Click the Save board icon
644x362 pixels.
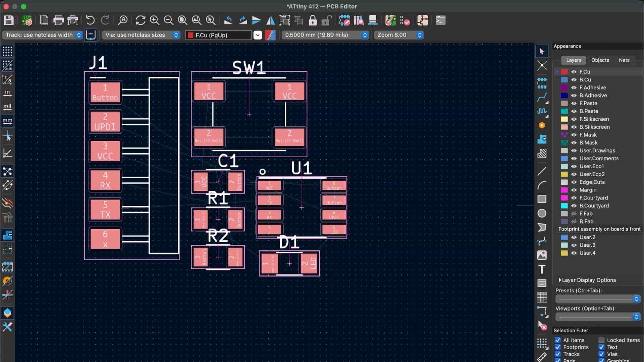pyautogui.click(x=9, y=20)
